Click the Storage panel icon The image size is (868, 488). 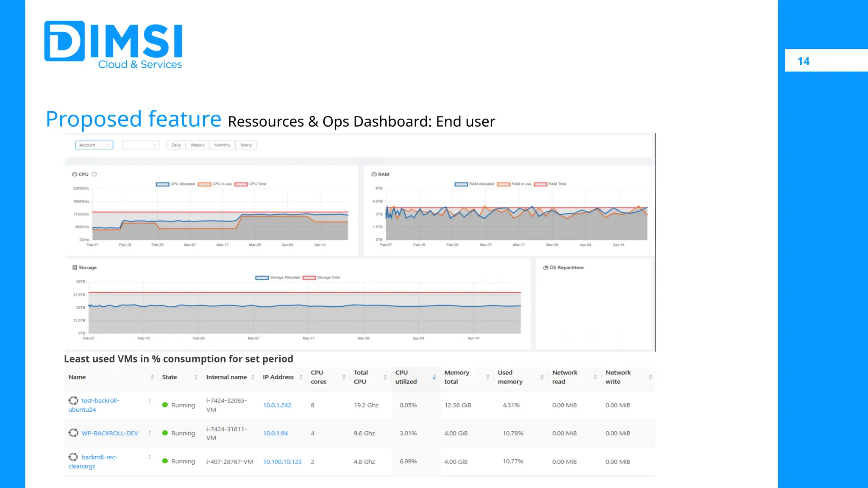point(75,268)
